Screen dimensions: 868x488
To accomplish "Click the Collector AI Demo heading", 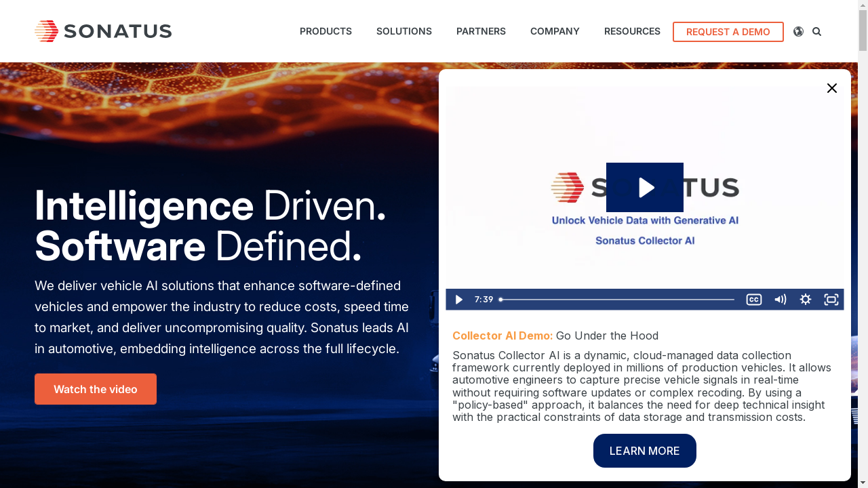I will coord(502,335).
